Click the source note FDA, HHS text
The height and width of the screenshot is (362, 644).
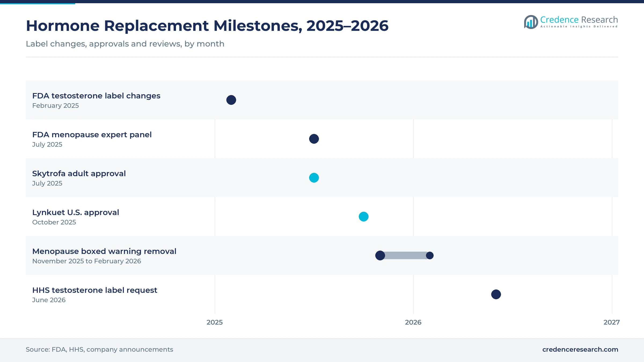tap(99, 349)
